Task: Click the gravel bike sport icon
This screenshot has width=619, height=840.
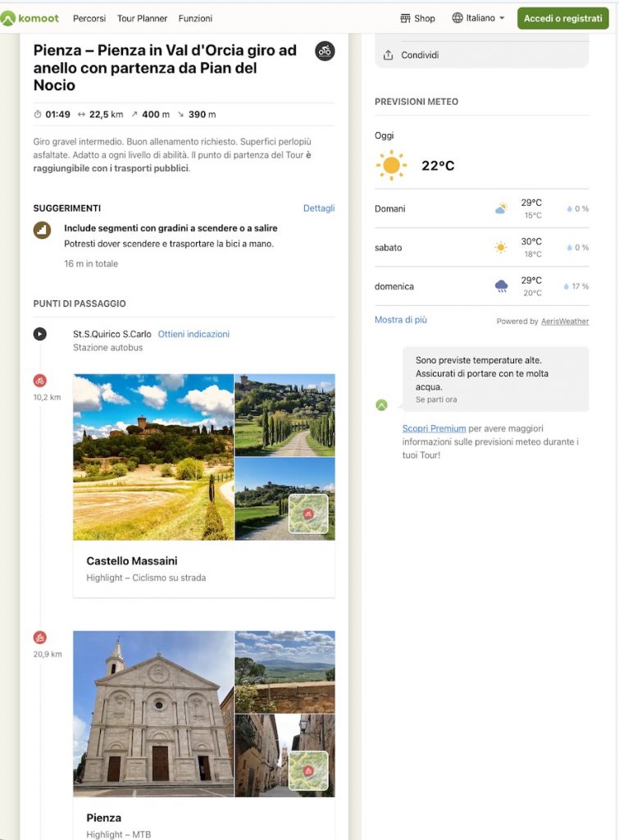Action: [x=325, y=51]
